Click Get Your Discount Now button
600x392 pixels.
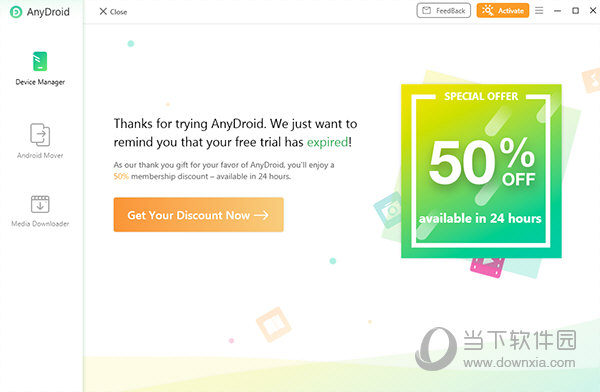(199, 215)
